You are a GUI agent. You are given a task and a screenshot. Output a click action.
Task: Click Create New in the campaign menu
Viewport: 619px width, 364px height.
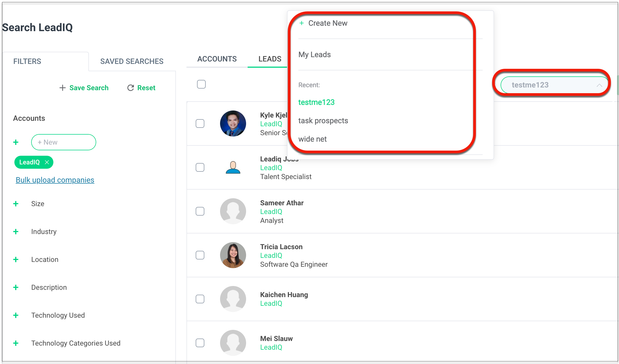[323, 23]
